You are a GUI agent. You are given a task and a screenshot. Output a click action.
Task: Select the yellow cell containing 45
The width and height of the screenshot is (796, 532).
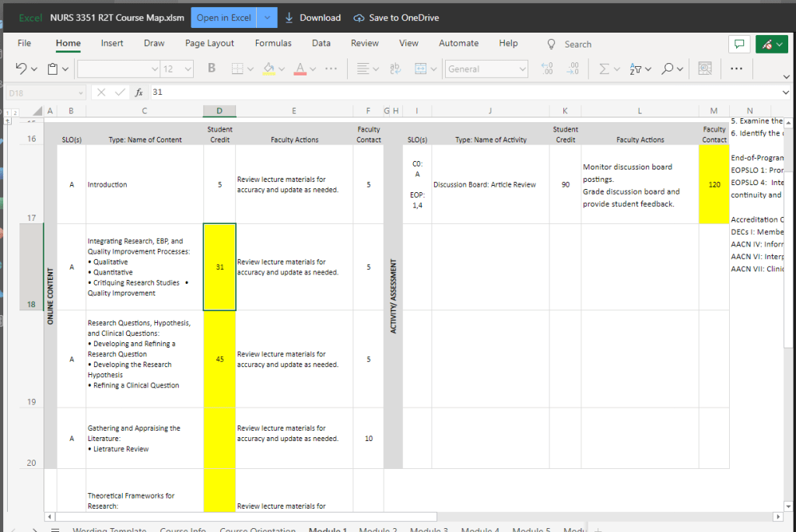(219, 359)
